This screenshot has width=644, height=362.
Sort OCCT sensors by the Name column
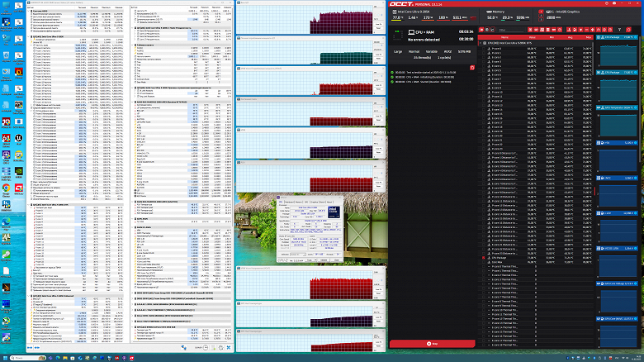[504, 37]
